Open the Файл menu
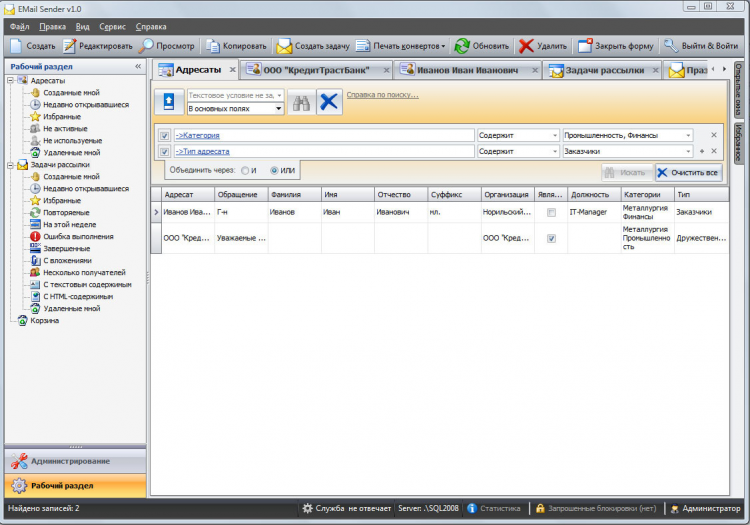Viewport: 750px width, 525px height. tap(20, 27)
